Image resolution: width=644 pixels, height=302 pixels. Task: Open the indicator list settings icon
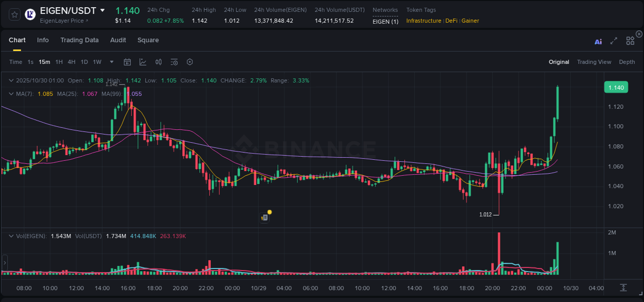click(174, 62)
